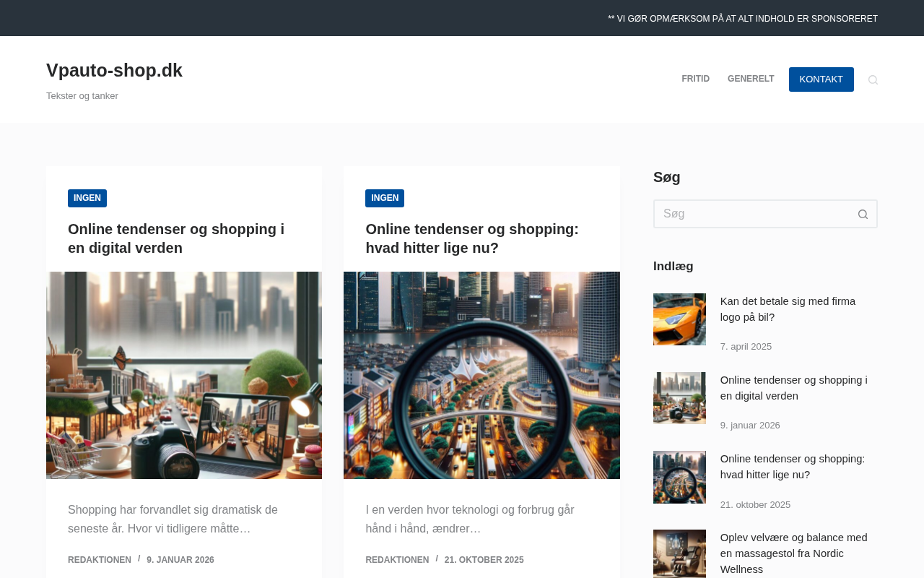Screen dimensions: 924x578
Task: Open the laptop and camera featured image
Action: point(184,375)
